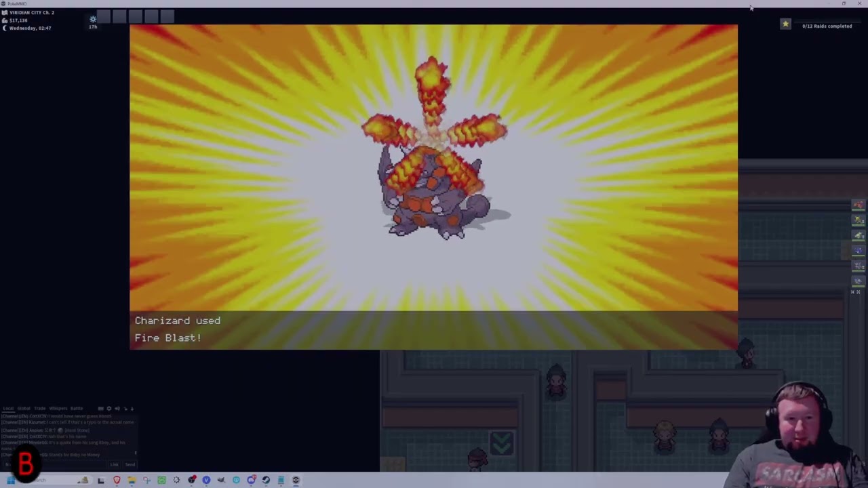868x488 pixels.
Task: Toggle the chat sound speaker icon
Action: [x=117, y=409]
